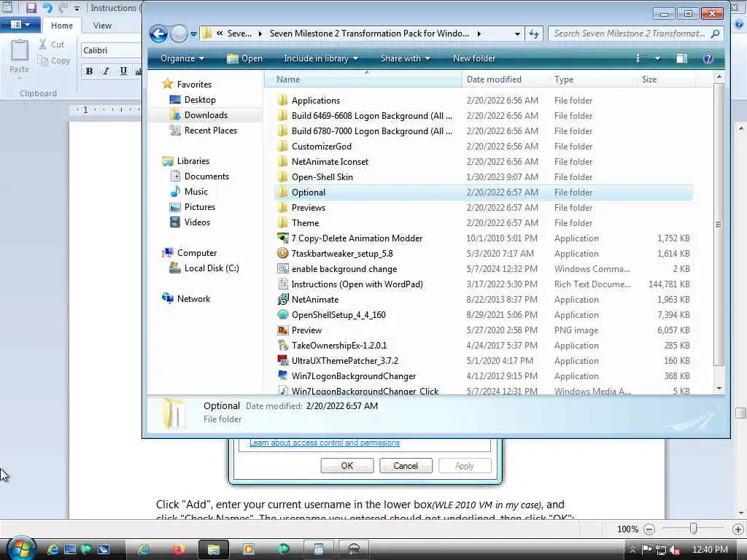Change view using the views icon

coord(638,58)
